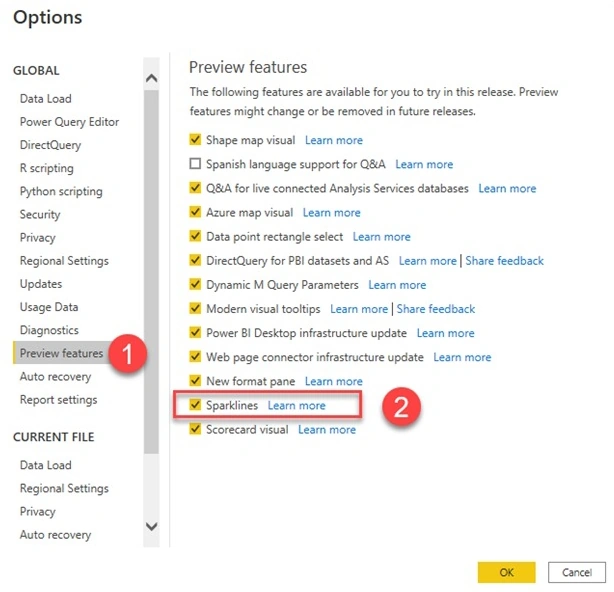The width and height of the screenshot is (614, 592).
Task: Open Updates options
Action: coord(41,283)
